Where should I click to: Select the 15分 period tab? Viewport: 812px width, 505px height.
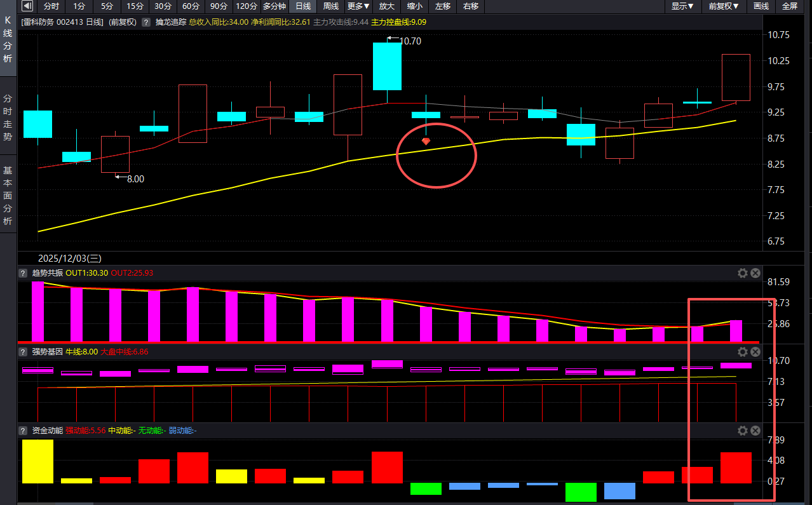[135, 6]
